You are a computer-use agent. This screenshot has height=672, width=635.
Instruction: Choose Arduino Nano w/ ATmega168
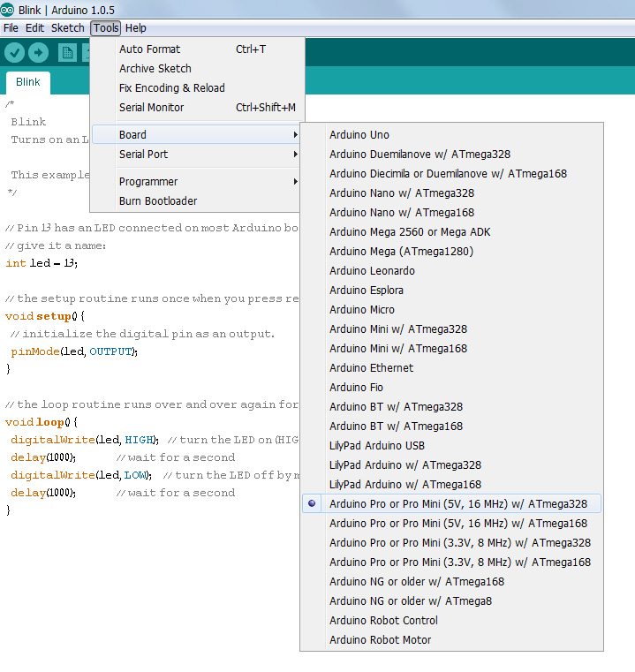(x=451, y=213)
